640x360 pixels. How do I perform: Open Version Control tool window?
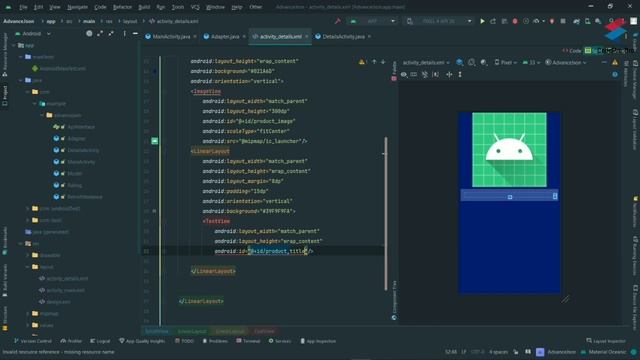(33, 341)
